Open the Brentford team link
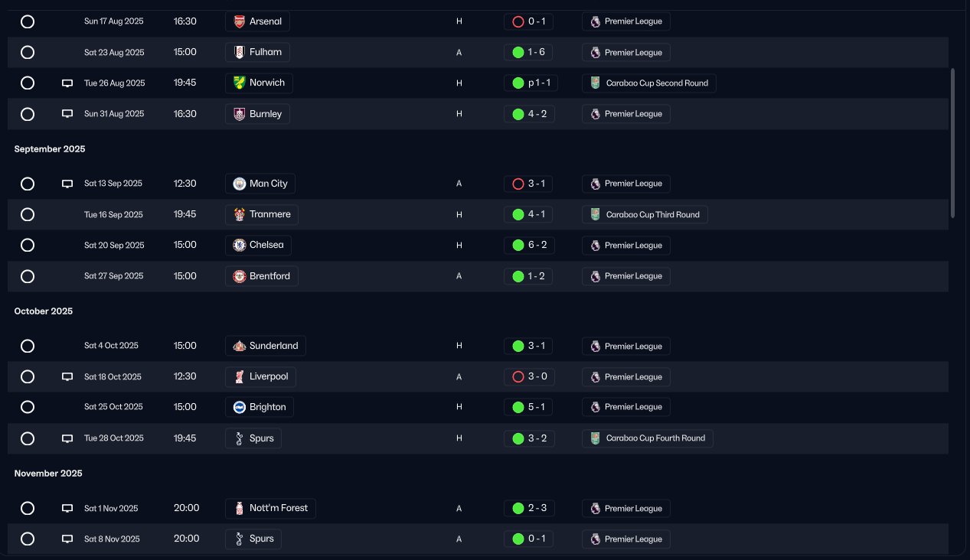Screen dimensions: 970x560 (262, 276)
